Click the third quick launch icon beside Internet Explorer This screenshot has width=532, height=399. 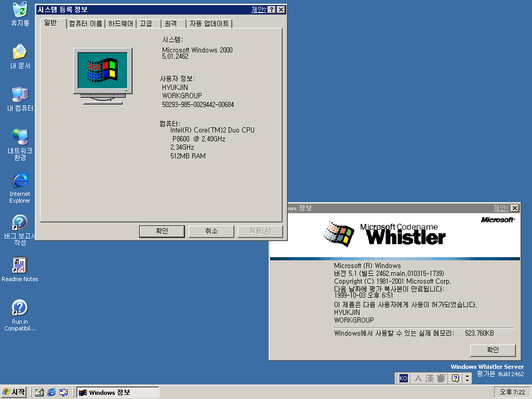click(63, 392)
